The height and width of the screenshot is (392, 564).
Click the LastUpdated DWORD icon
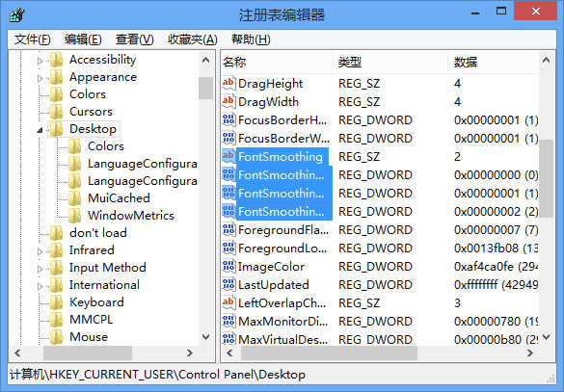[228, 284]
